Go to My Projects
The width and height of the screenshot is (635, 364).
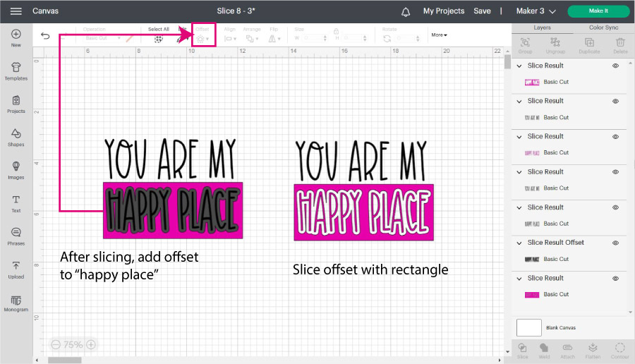(444, 11)
